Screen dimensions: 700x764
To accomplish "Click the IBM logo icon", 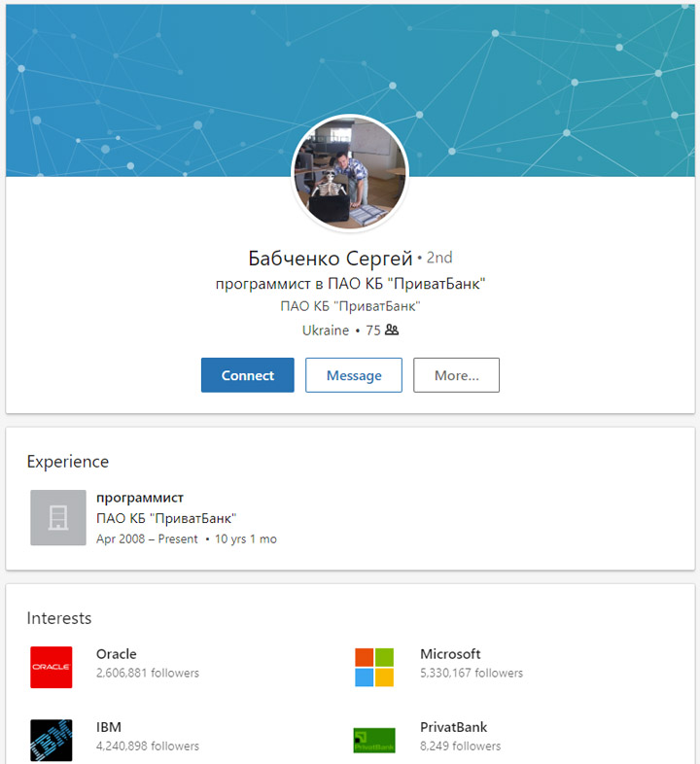I will 52,740.
